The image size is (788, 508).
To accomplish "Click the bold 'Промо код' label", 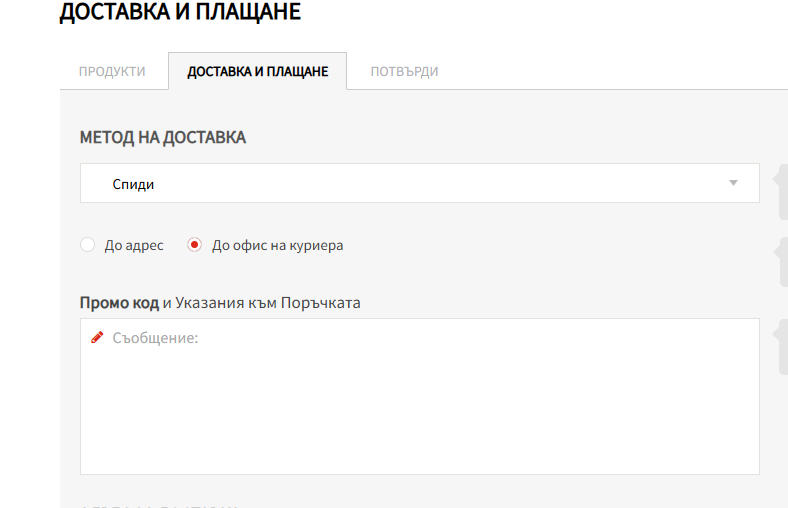I will (119, 302).
